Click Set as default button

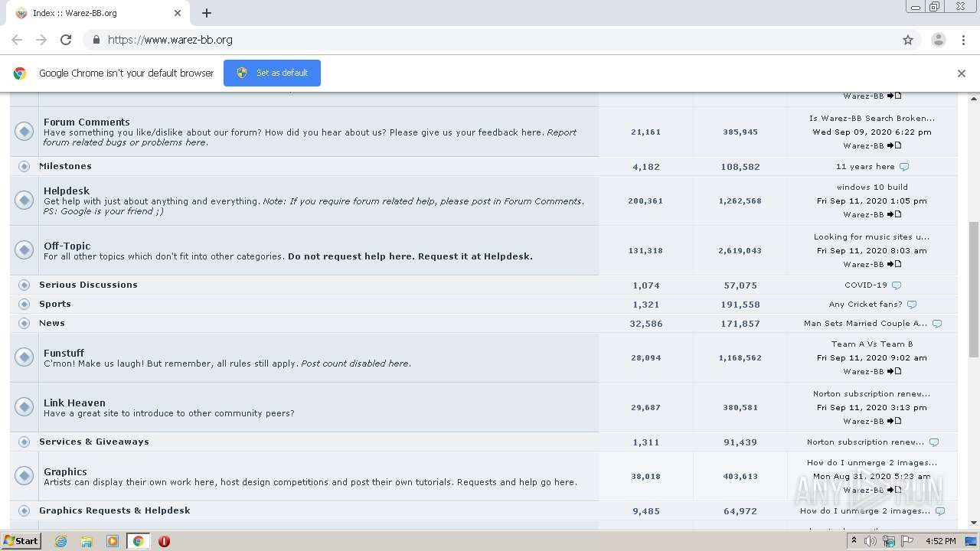pyautogui.click(x=272, y=73)
